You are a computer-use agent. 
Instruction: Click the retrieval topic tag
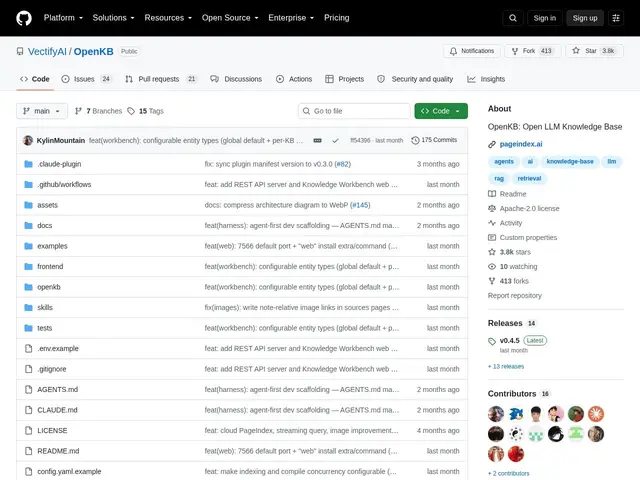[x=529, y=178]
